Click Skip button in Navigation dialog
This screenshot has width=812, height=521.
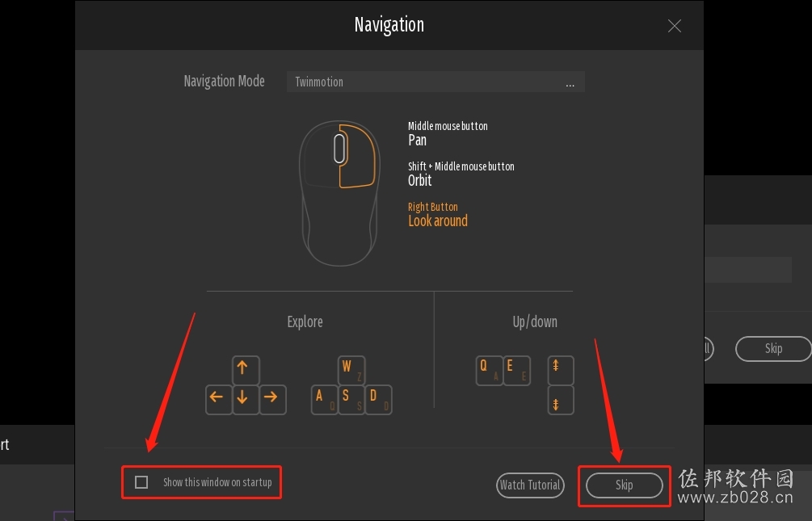[x=624, y=485]
